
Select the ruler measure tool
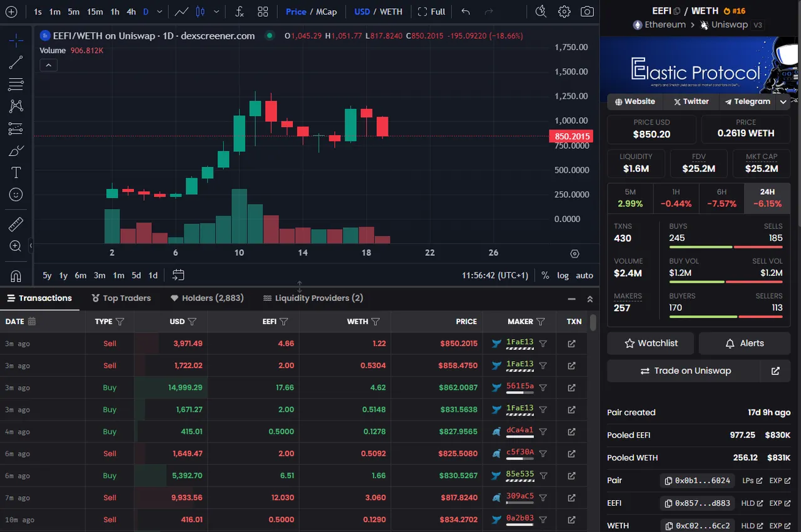pos(16,223)
